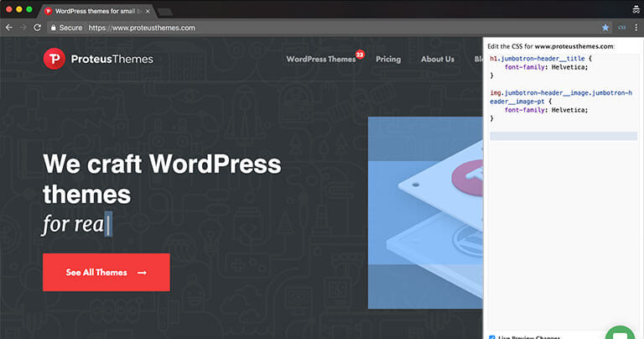Click the ProteusThemes site name text
The image size is (644, 339).
tap(112, 60)
